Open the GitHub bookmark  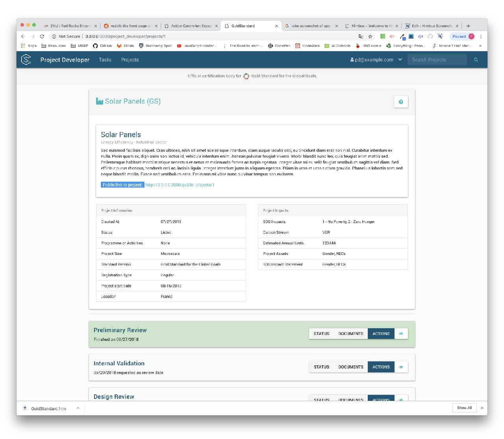point(102,46)
